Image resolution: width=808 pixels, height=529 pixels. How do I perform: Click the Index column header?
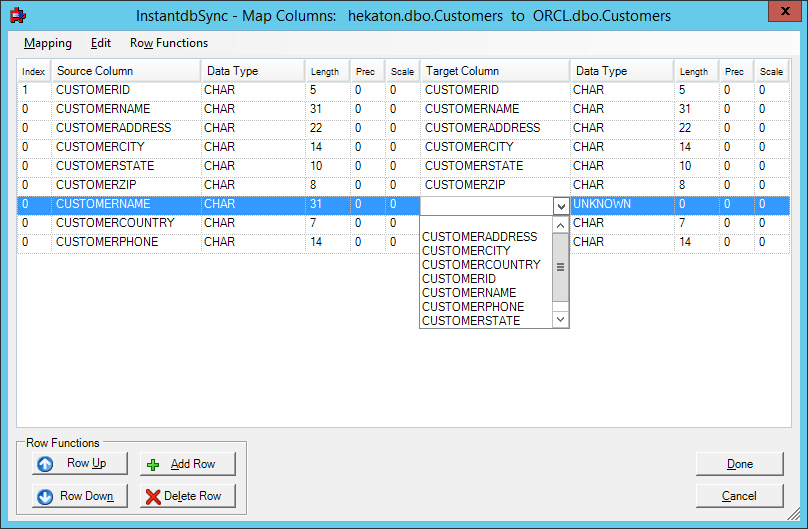[34, 71]
